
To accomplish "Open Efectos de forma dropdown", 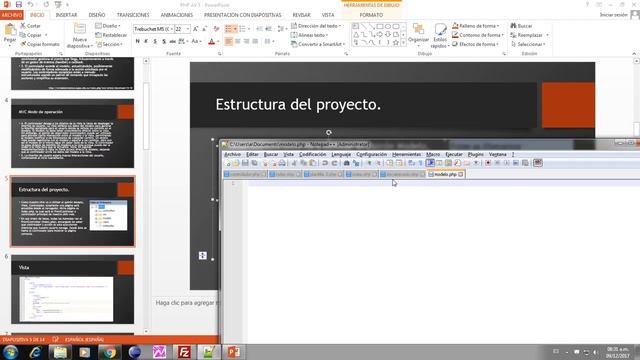I will [x=476, y=44].
